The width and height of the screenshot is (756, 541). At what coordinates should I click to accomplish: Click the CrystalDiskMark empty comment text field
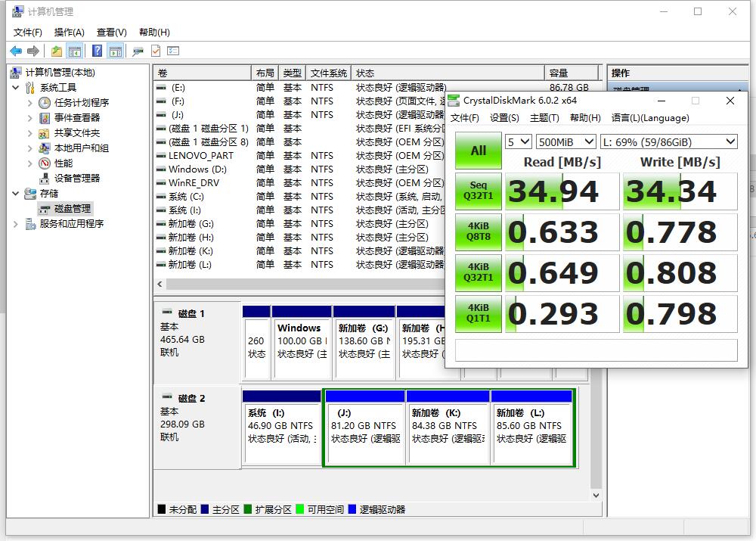(596, 350)
